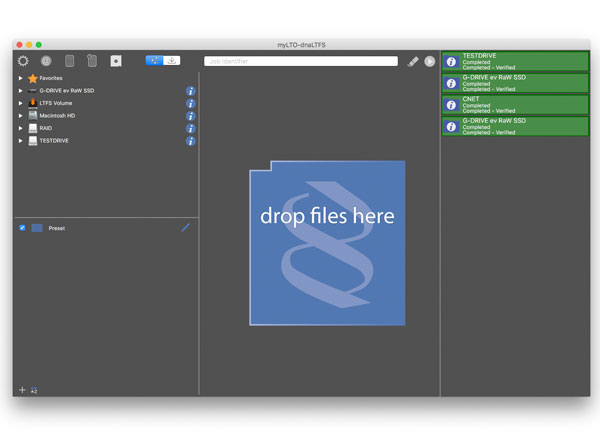Show info for G-DRIVE ev RaW SSD volume
The image size is (600, 440).
click(191, 91)
